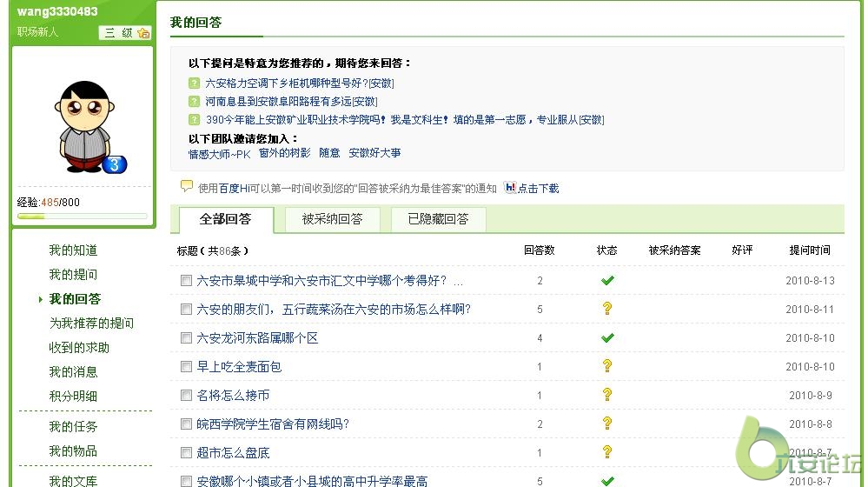Viewport: 868px width, 487px height.
Task: Open 我的文库 in the sidebar
Action: 73,480
